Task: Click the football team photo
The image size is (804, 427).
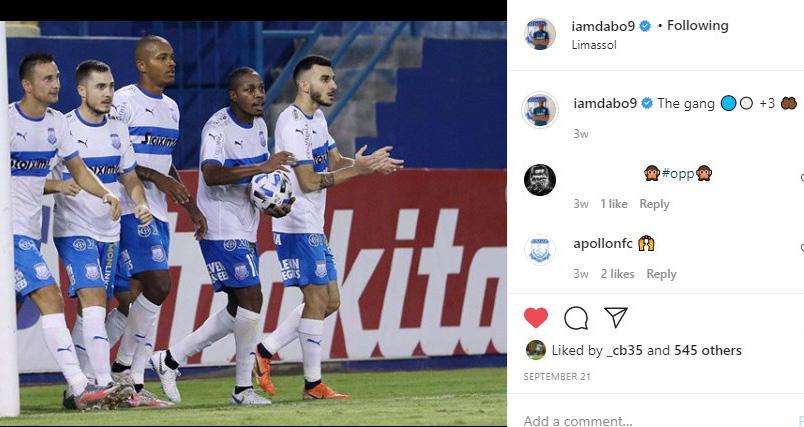Action: pos(253,223)
